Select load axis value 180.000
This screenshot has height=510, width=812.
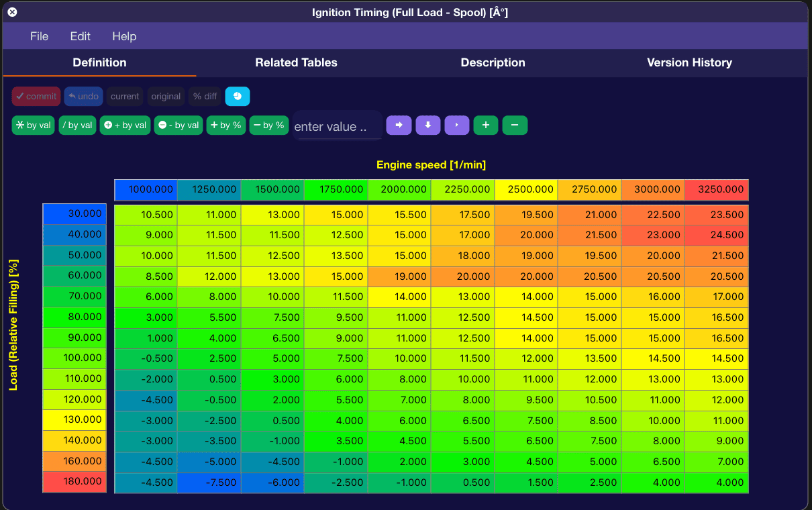tap(74, 482)
